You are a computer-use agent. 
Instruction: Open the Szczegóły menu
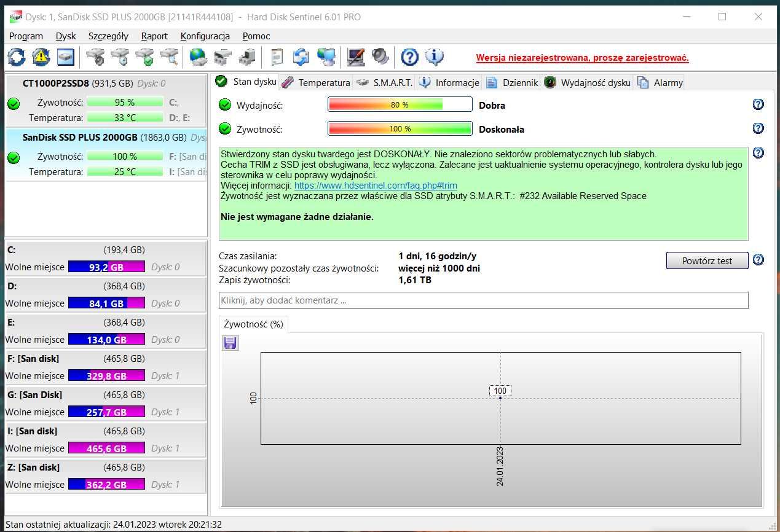tap(108, 36)
